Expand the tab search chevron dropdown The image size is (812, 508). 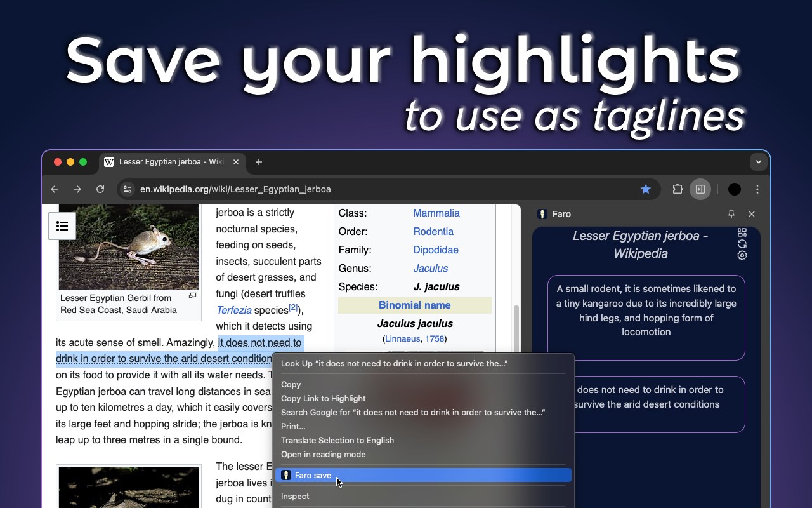point(759,162)
